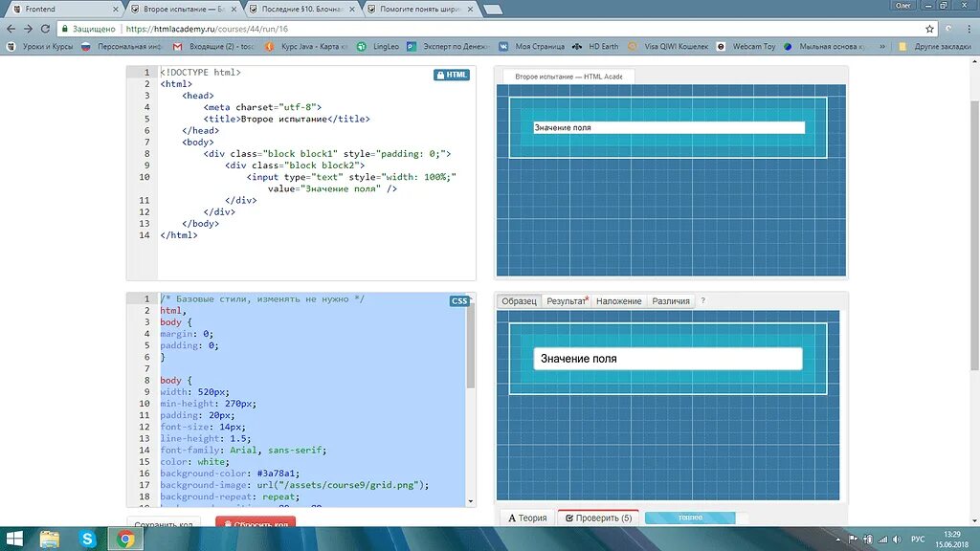Bookmark this page with the star icon
980x551 pixels.
click(929, 29)
